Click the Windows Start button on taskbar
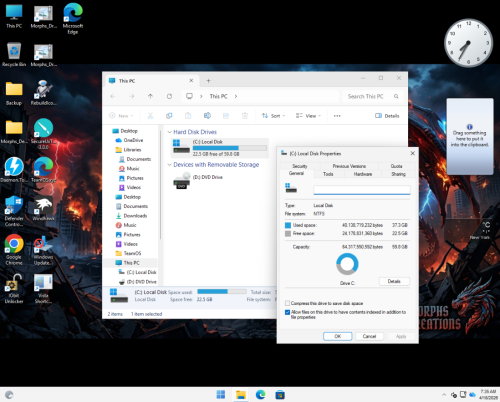Viewport: 500px width, 402px height. tap(221, 395)
